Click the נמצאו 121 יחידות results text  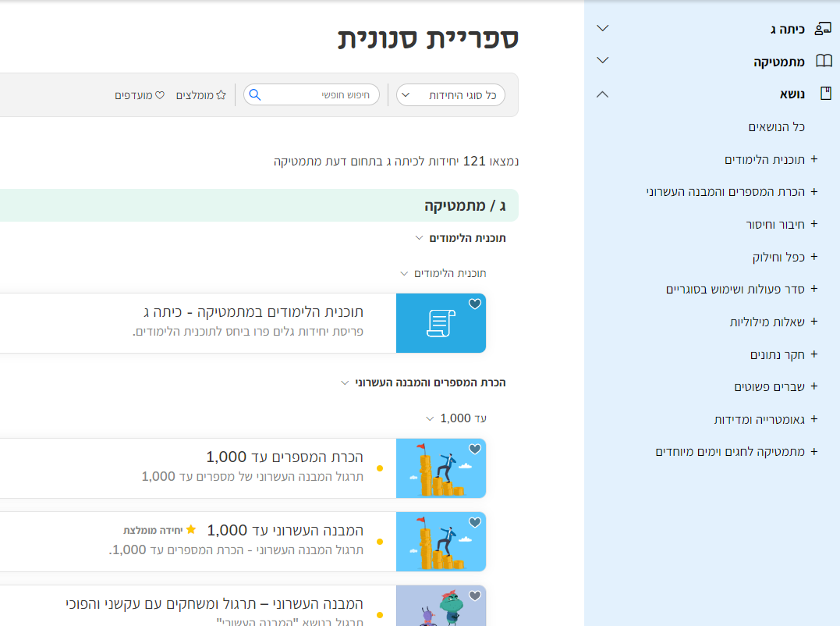[396, 162]
